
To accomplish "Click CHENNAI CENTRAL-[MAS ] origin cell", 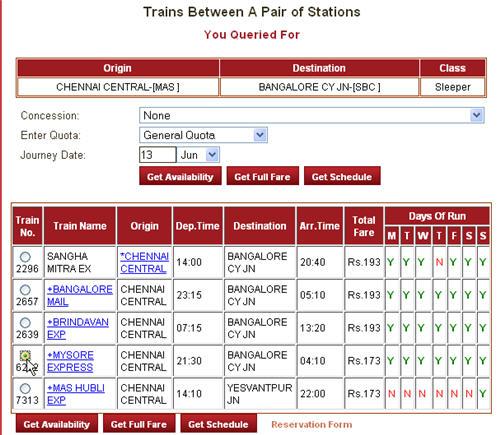I will (118, 87).
